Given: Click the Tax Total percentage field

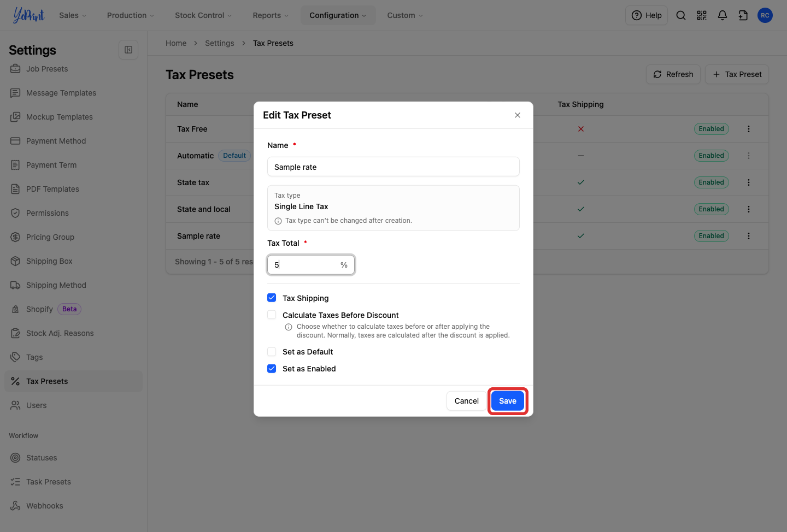Looking at the screenshot, I should coord(311,265).
